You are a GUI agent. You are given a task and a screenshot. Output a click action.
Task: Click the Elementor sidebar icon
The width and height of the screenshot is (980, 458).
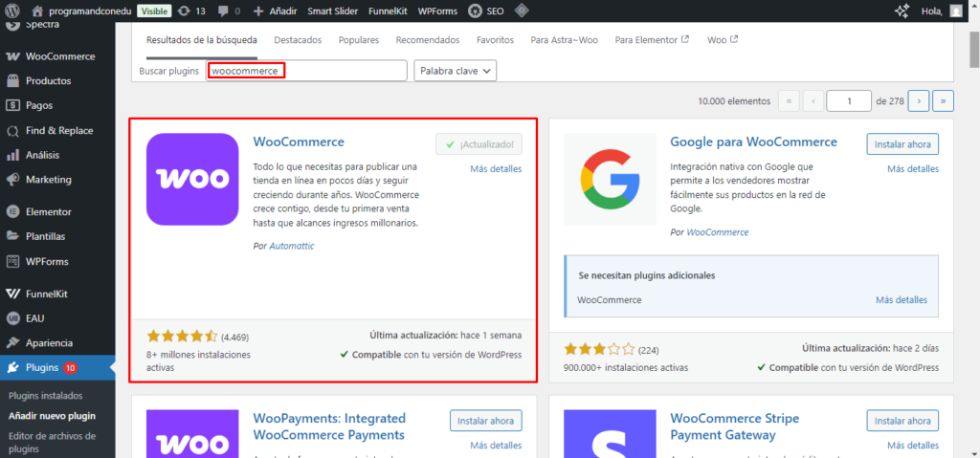pyautogui.click(x=13, y=212)
